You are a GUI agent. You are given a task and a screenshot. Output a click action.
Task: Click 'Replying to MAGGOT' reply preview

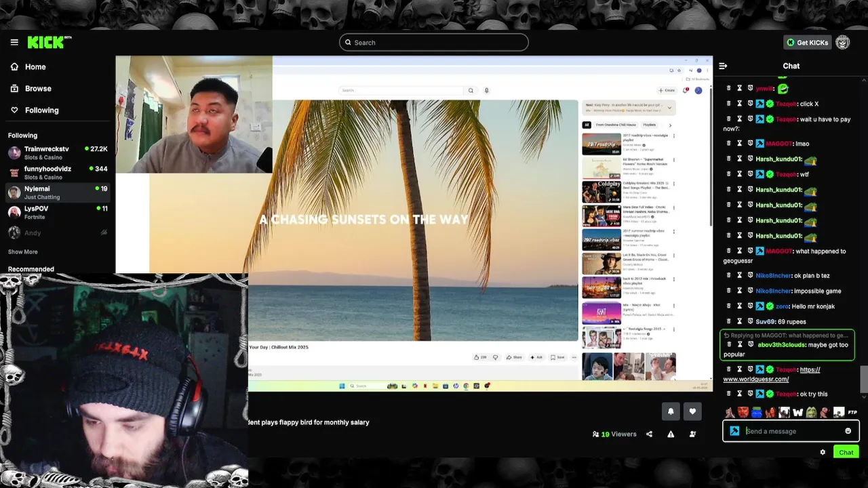click(787, 335)
